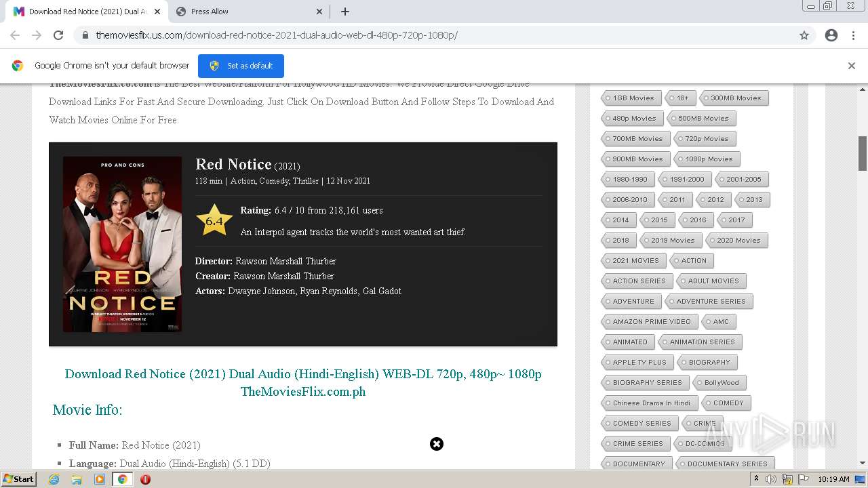Click the browser forward arrow
This screenshot has width=868, height=488.
[x=37, y=35]
